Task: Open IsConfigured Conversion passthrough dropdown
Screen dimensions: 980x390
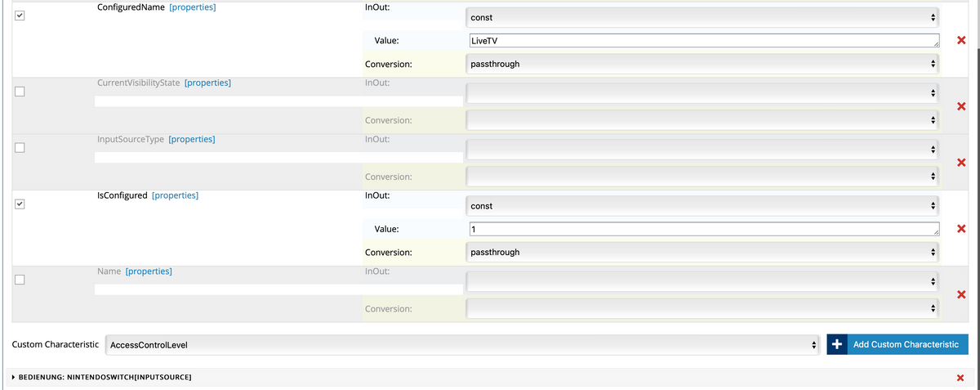Action: pos(702,253)
